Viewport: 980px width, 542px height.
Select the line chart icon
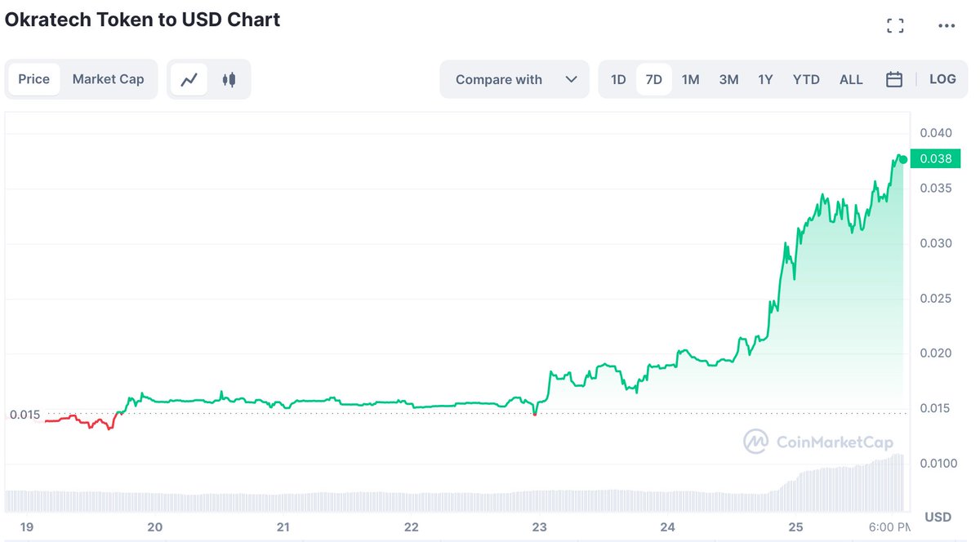pyautogui.click(x=190, y=78)
